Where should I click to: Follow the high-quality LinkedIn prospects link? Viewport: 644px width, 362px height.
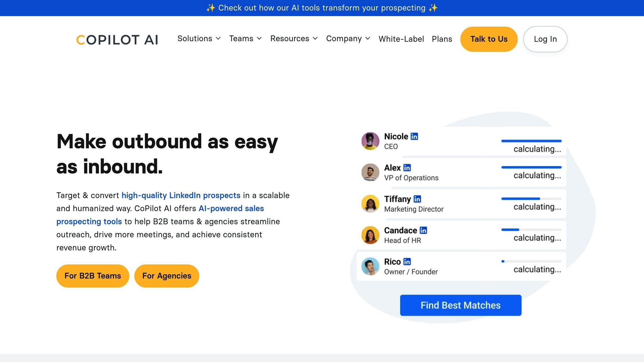point(181,195)
